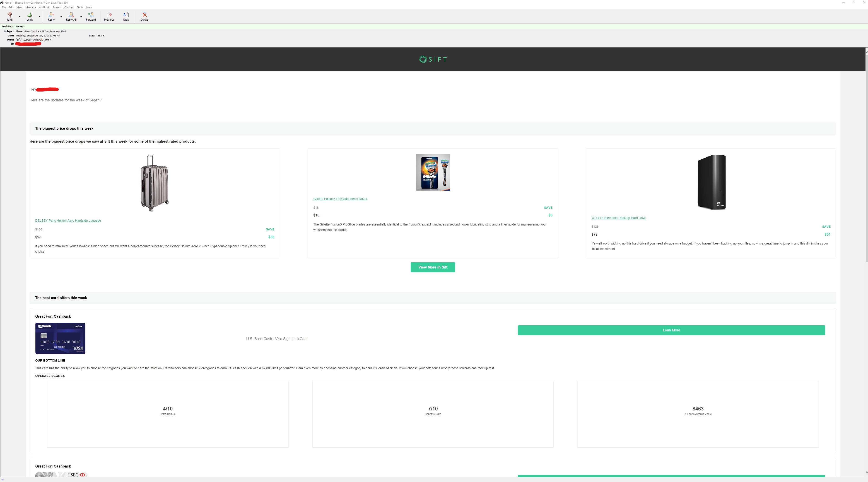Click 'Eval: Legit' in the status strip
The height and width of the screenshot is (482, 868).
coord(7,26)
